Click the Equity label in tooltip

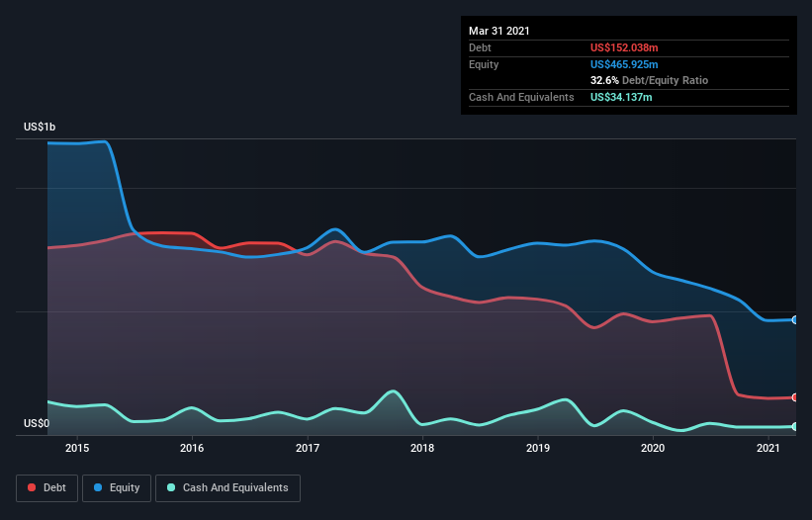click(x=484, y=64)
